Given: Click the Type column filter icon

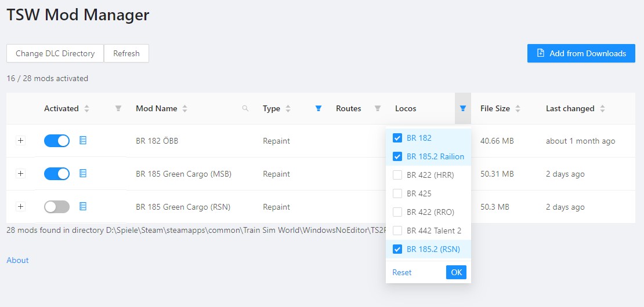Looking at the screenshot, I should click(318, 108).
